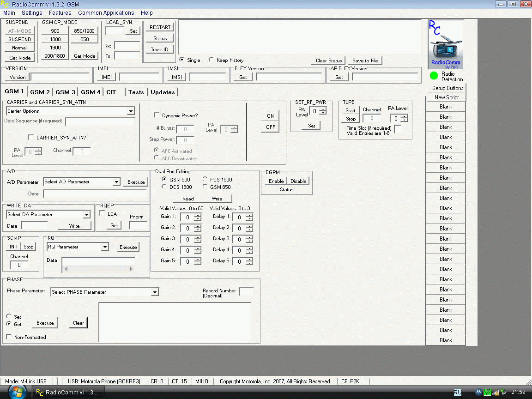This screenshot has height=399, width=532.
Task: Click the Motorola tray icon
Action: [478, 392]
